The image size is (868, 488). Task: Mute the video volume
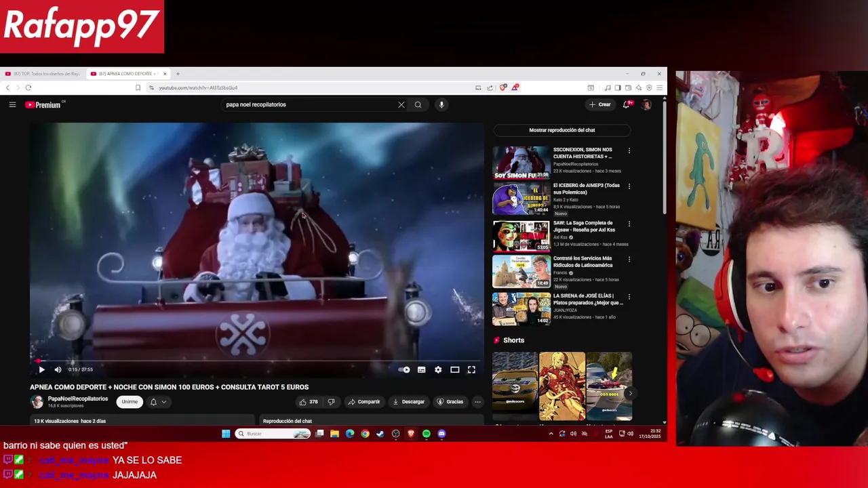(58, 369)
